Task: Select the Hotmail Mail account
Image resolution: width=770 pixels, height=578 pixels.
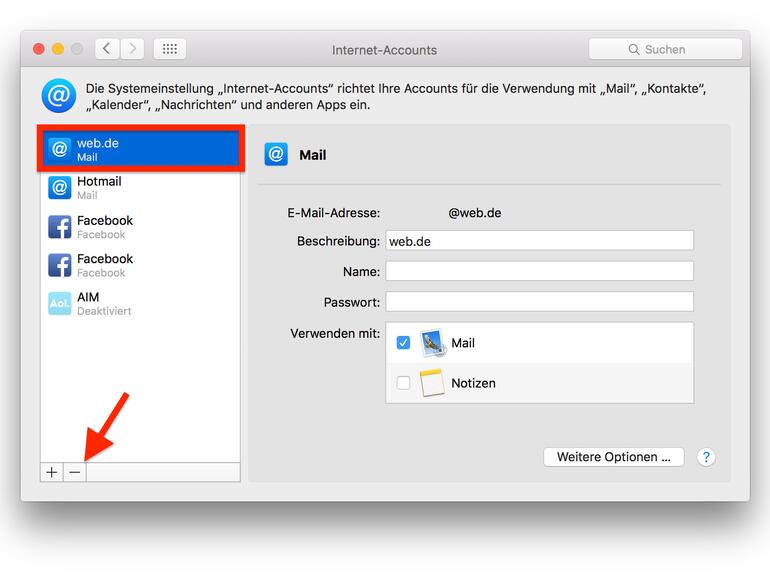Action: pos(140,188)
